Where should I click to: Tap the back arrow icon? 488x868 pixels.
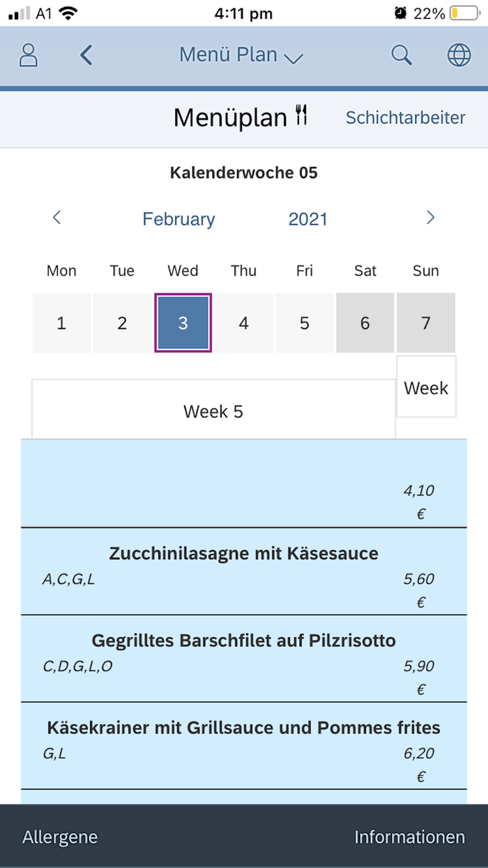[x=86, y=55]
